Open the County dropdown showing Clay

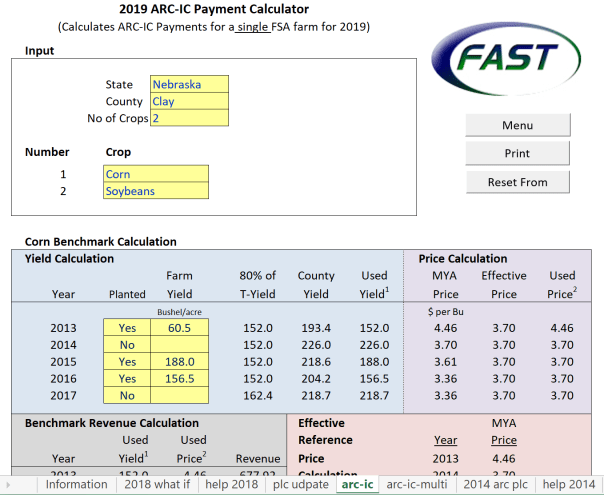[189, 102]
